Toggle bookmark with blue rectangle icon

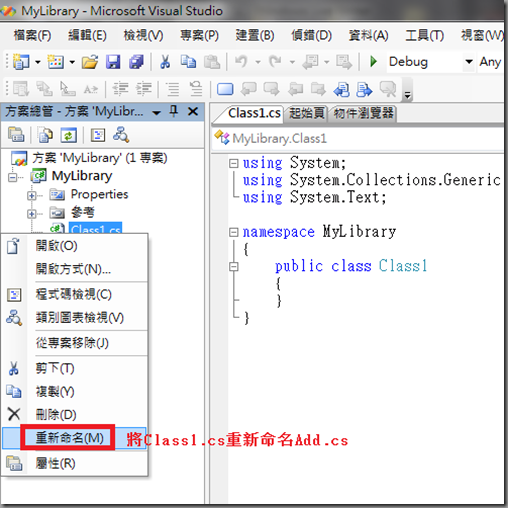[x=225, y=89]
